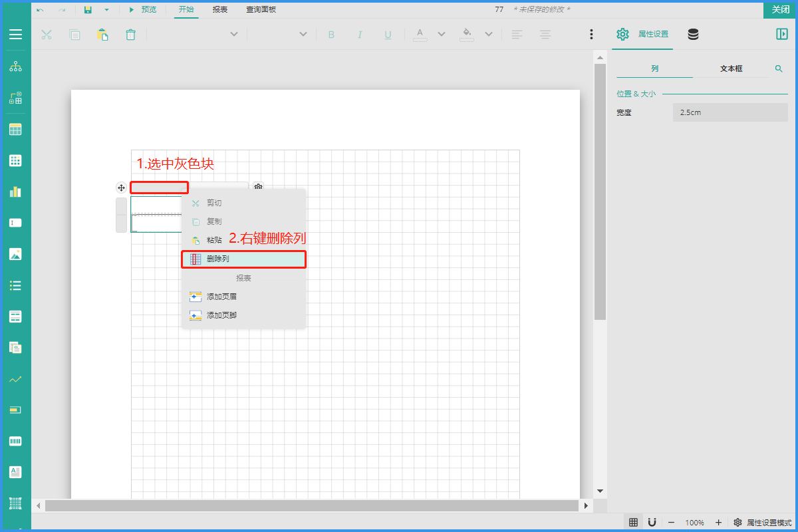Click the paste clipboard icon

[102, 35]
